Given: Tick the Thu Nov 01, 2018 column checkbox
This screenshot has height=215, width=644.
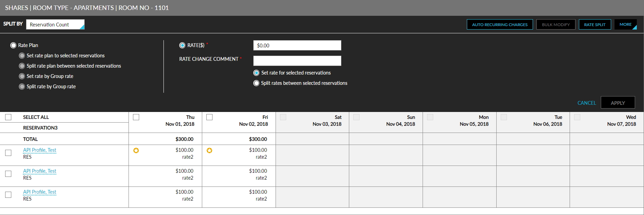Looking at the screenshot, I should (136, 117).
